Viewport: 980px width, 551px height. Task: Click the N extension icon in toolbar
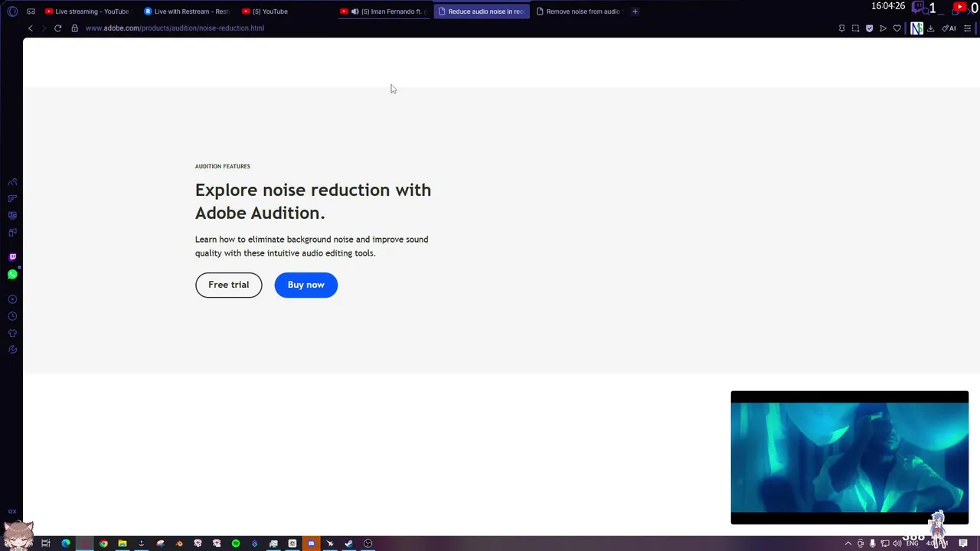click(916, 28)
